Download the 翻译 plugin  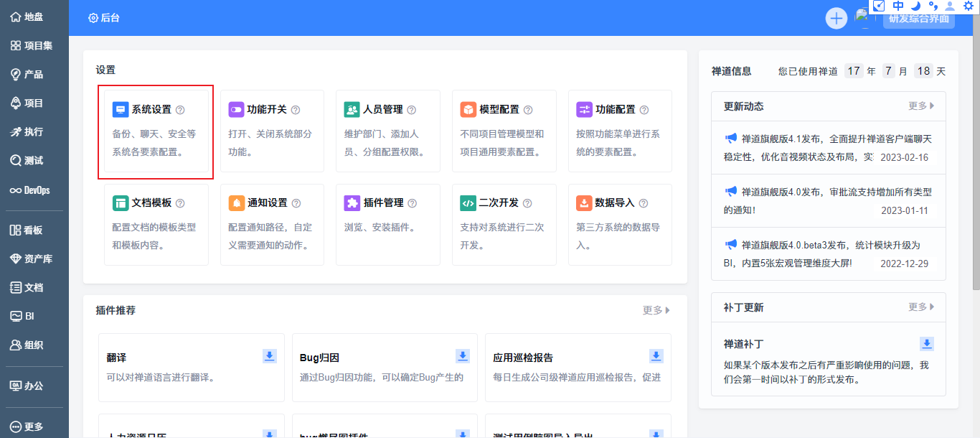click(x=270, y=356)
